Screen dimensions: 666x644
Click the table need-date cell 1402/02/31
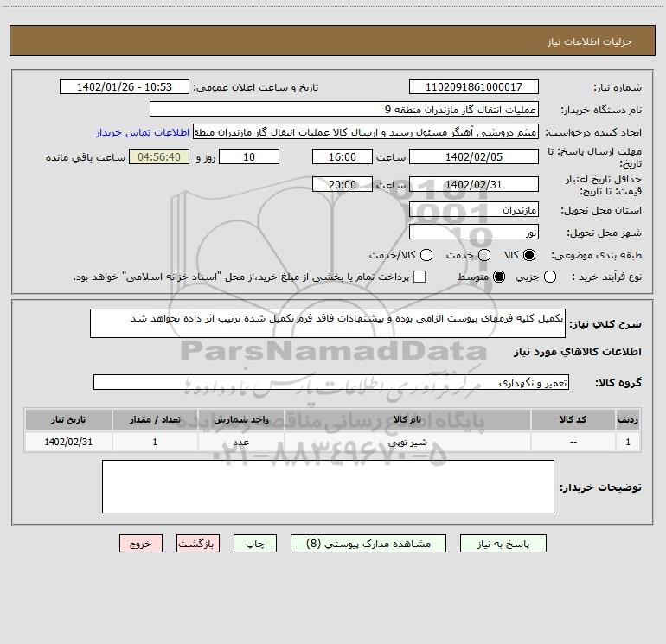68,442
